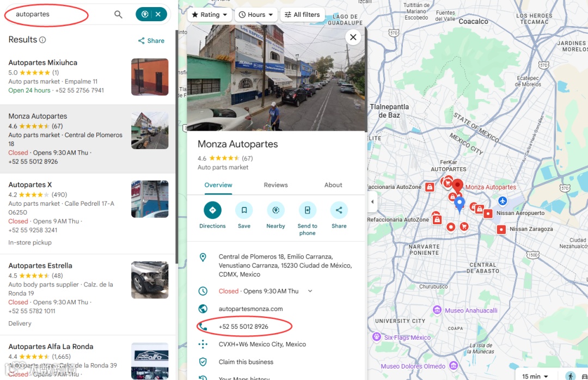Switch to the About tab
The image size is (588, 380).
[333, 185]
